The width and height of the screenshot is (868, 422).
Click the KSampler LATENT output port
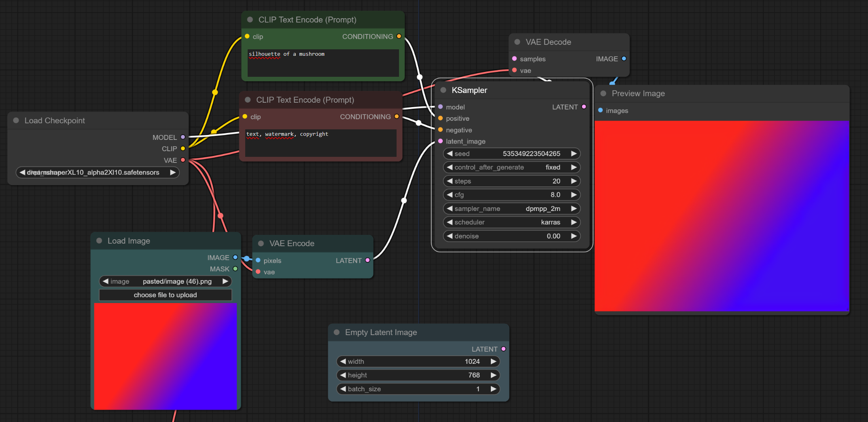coord(584,107)
